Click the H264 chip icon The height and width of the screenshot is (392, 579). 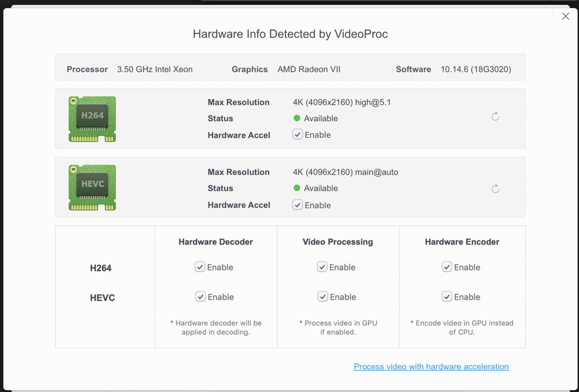point(92,119)
